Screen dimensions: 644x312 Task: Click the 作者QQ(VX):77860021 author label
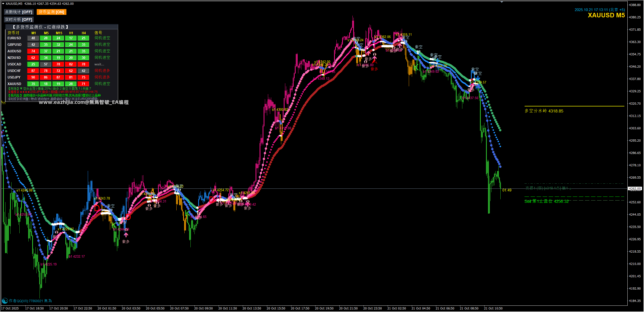click(x=30, y=301)
